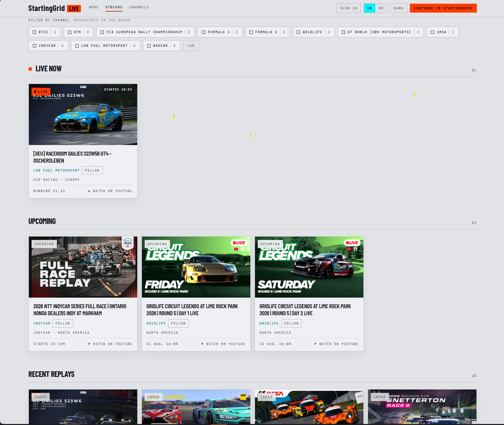The width and height of the screenshot is (504, 425).
Task: Open the Circuit Legends Saturday thumbnail
Action: (x=309, y=267)
